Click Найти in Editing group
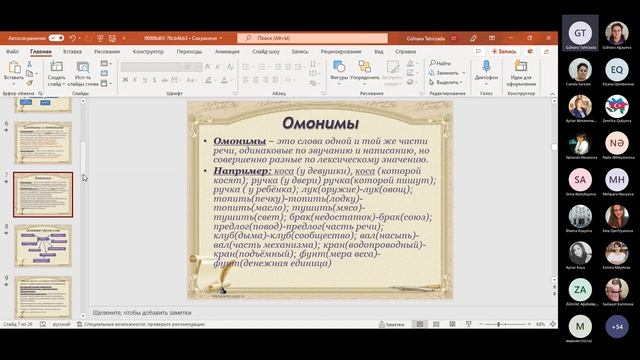640x360 pixels. pos(440,63)
